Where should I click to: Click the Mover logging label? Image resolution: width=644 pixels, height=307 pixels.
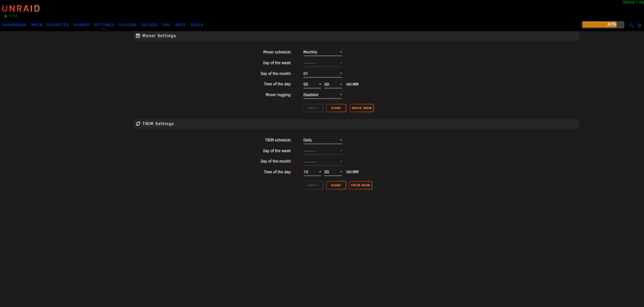click(x=278, y=95)
